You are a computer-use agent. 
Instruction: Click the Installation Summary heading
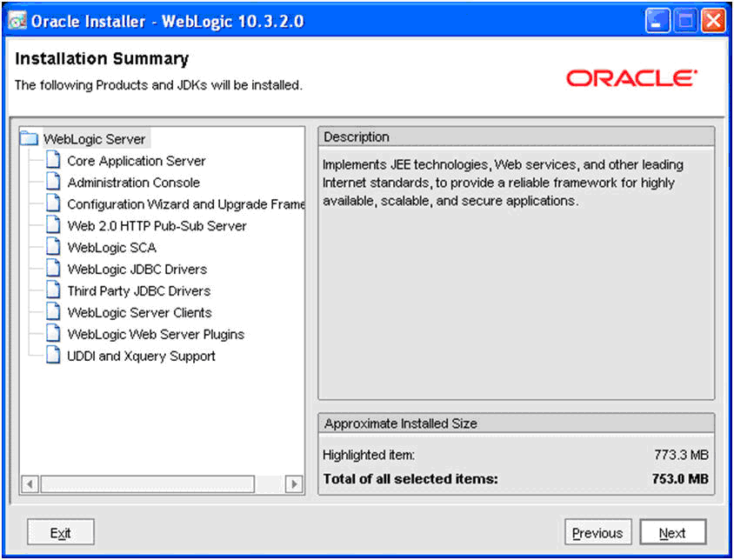pyautogui.click(x=102, y=59)
